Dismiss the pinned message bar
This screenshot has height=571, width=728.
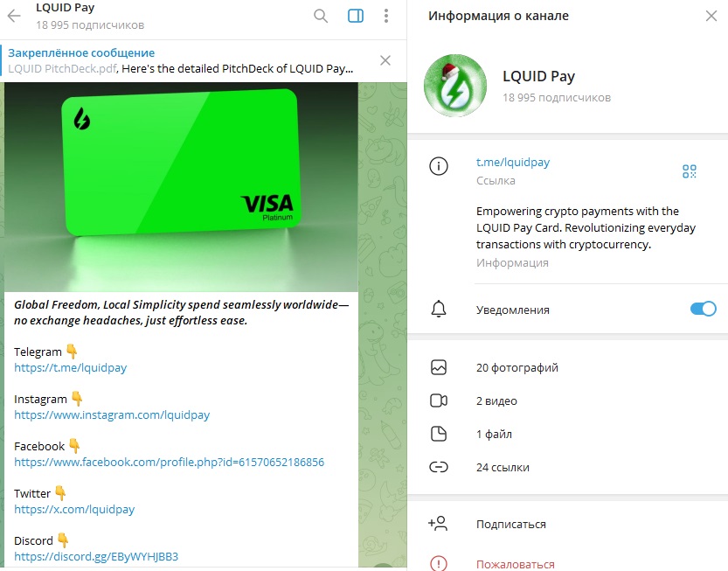(385, 60)
